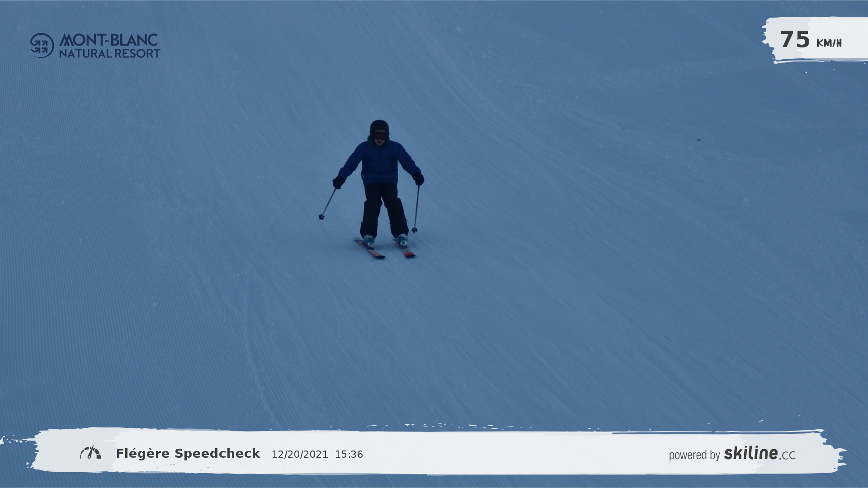
Task: Click the speedometer gauge icon
Action: point(90,453)
